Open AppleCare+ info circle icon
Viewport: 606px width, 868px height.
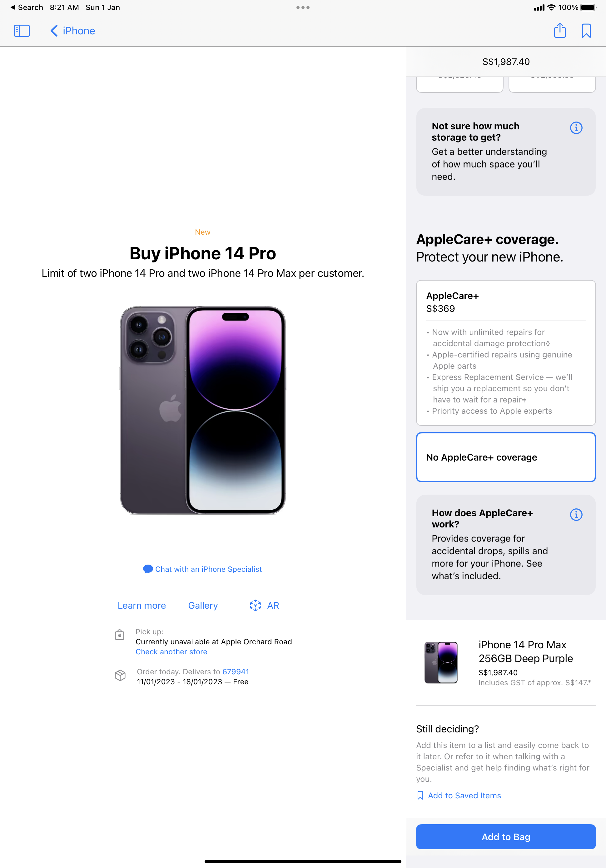pos(576,515)
